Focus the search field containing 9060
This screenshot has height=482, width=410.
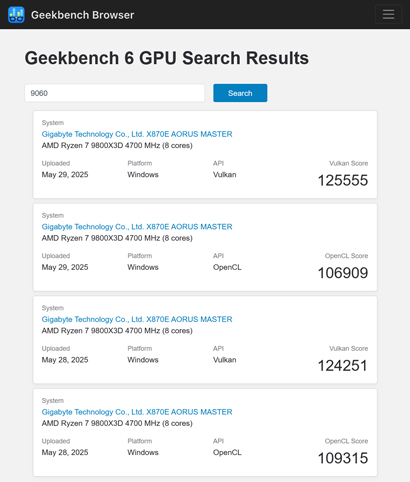click(115, 93)
